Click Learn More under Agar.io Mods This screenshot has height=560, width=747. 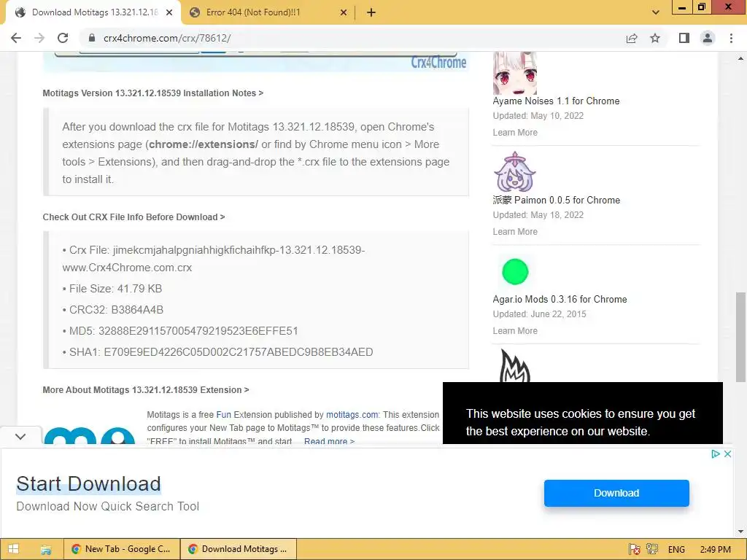pyautogui.click(x=515, y=330)
